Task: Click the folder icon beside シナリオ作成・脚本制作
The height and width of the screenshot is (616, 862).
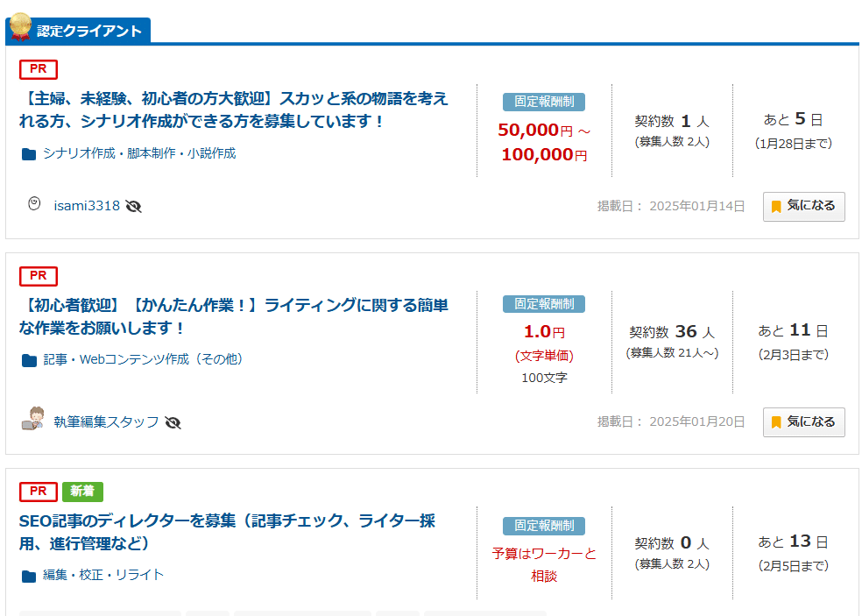Action: (29, 154)
